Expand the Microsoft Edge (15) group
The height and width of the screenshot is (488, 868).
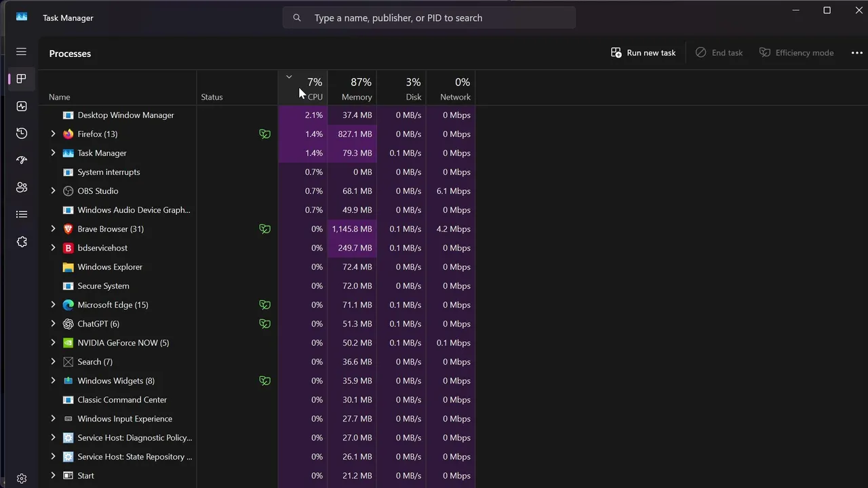tap(53, 305)
